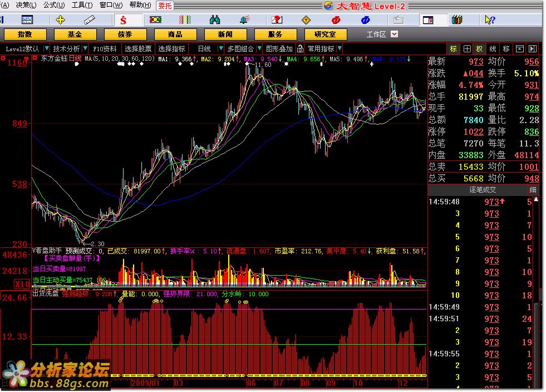
Task: Click F10资料 company info tab
Action: (x=105, y=49)
